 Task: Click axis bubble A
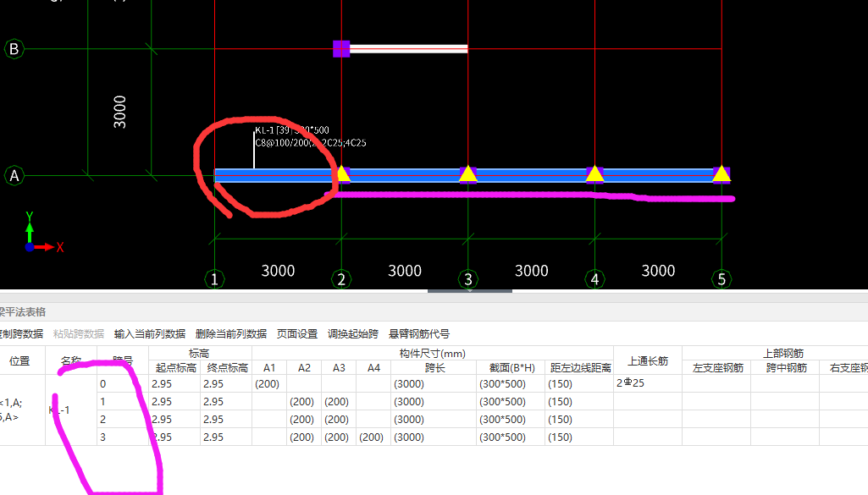(14, 176)
